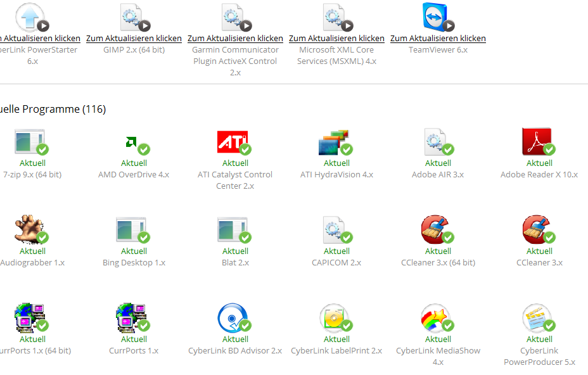Click the CyberLink PowerProducer icon
588x375 pixels.
(537, 319)
